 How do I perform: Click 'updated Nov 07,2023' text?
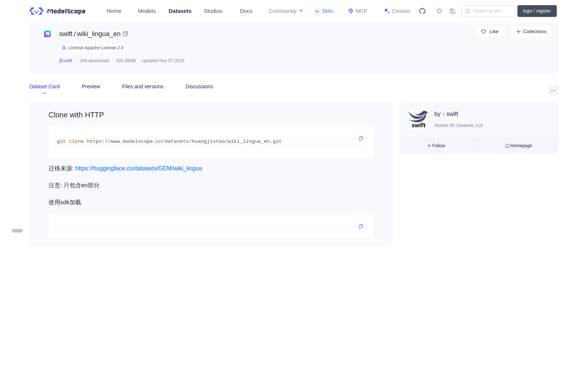pos(163,61)
